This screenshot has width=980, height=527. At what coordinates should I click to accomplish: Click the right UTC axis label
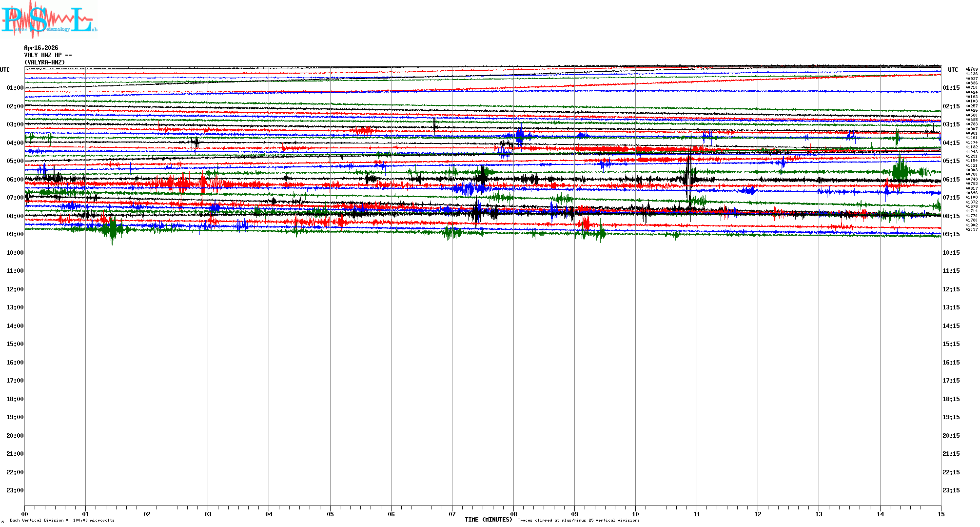click(953, 70)
